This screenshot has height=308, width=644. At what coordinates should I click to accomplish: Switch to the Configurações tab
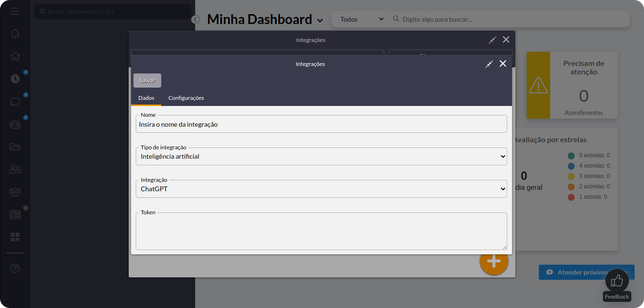[186, 98]
